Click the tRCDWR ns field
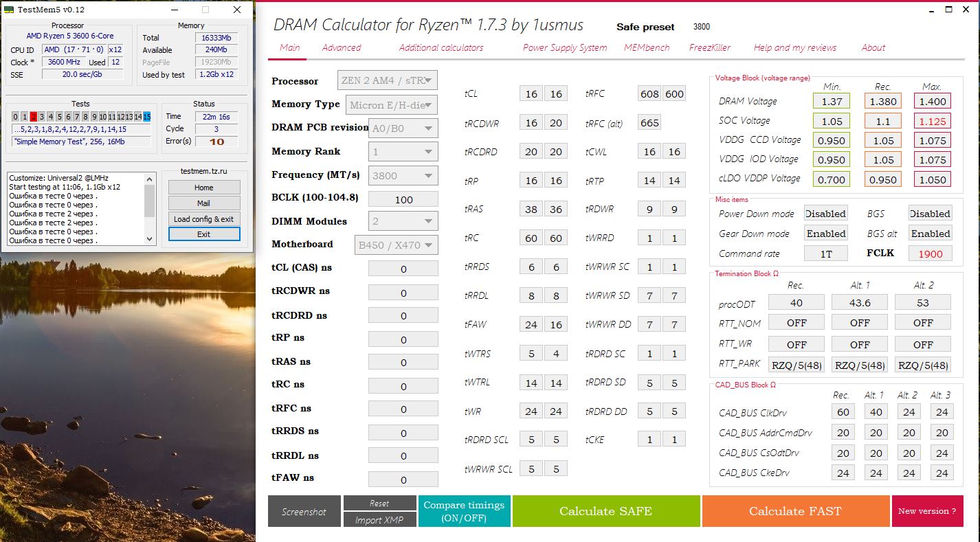Image resolution: width=980 pixels, height=542 pixels. pos(403,292)
